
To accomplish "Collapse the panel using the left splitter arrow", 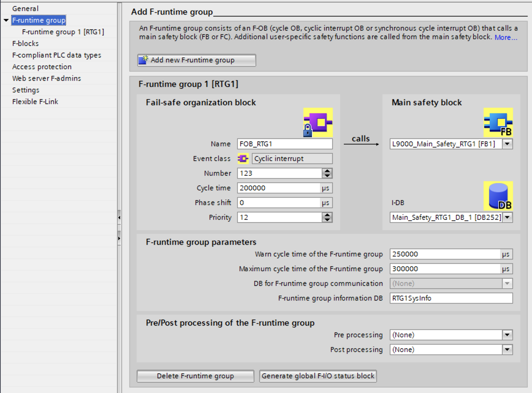I will coord(119,218).
